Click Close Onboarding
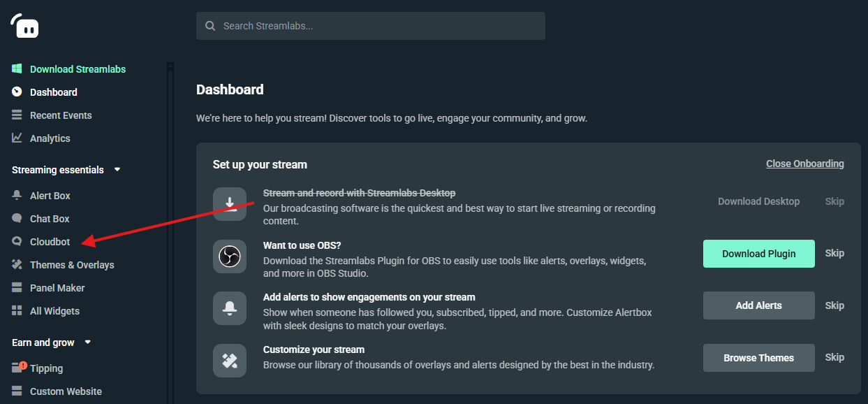The width and height of the screenshot is (868, 404). pos(804,164)
